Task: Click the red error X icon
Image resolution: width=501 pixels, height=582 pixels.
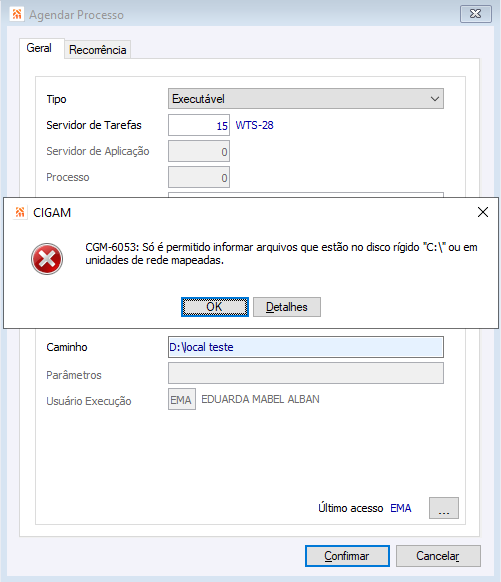Action: [x=47, y=259]
